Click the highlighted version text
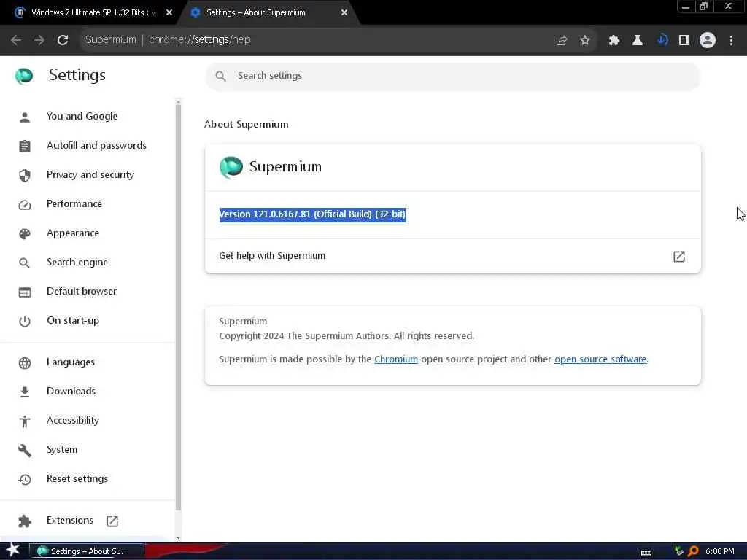747x560 pixels. point(312,214)
